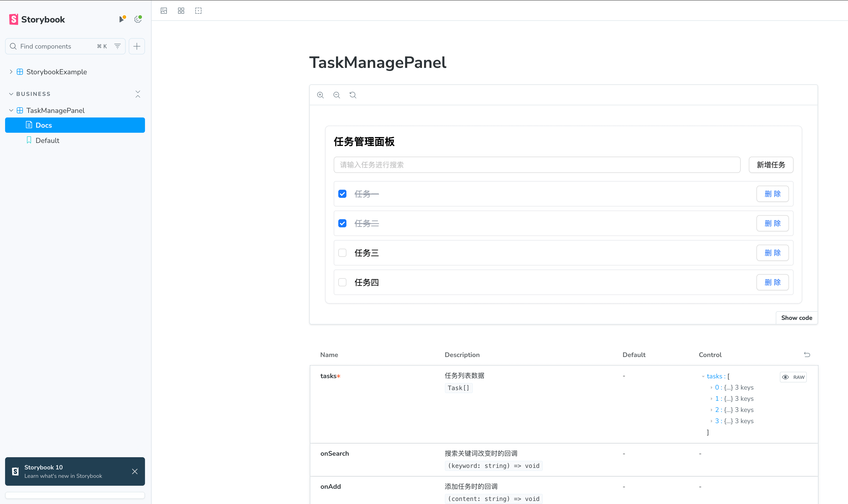848x504 pixels.
Task: Click the Show code button
Action: coord(796,318)
